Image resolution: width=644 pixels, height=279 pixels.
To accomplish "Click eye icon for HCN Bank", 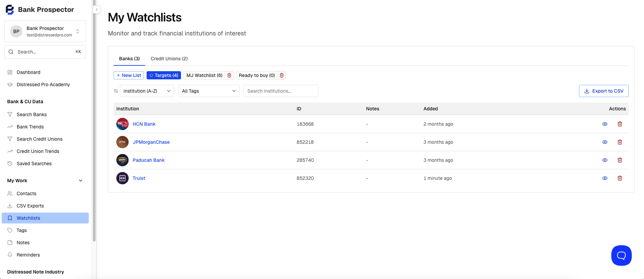I will tap(605, 124).
